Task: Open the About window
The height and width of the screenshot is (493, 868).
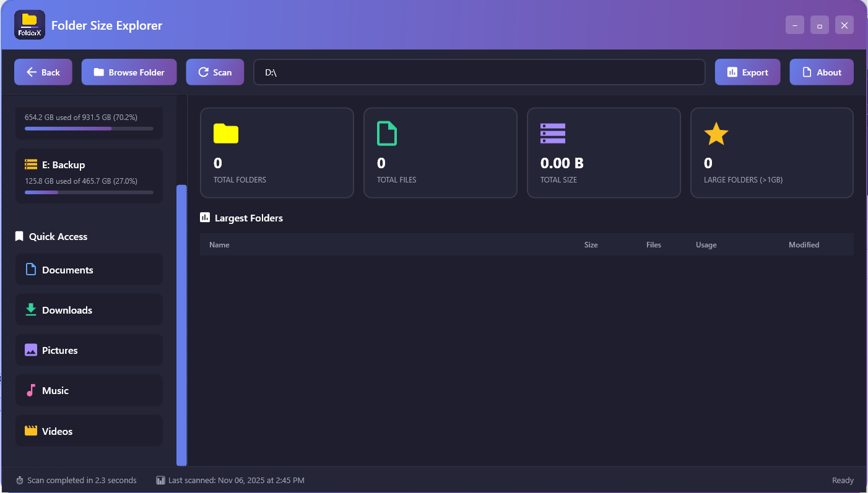Action: pos(822,72)
